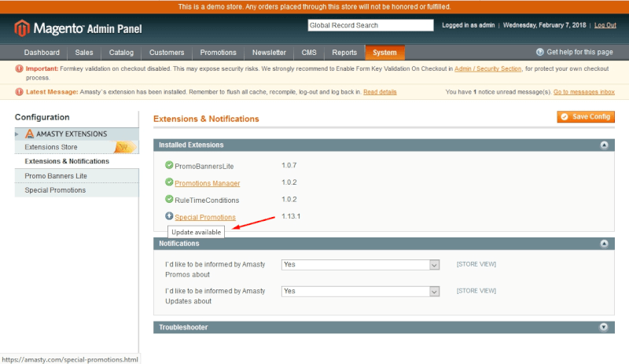Open the Special Promotions extension link
The image size is (629, 364).
(x=205, y=217)
